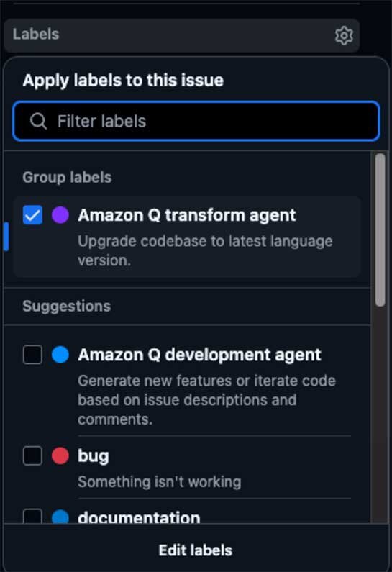This screenshot has height=572, width=392.
Task: Click the 'Something isn't working' description text
Action: 160,481
